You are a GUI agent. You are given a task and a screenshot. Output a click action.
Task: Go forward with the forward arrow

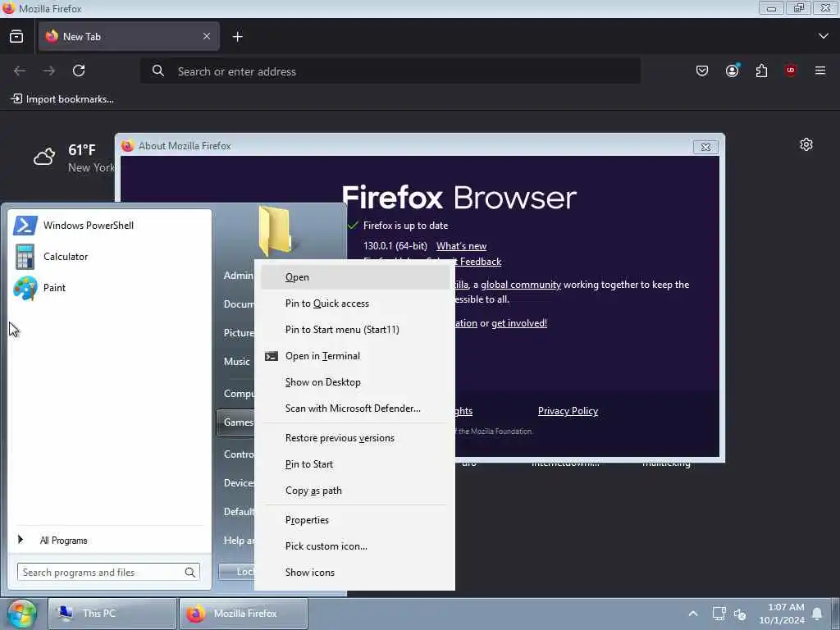[48, 71]
